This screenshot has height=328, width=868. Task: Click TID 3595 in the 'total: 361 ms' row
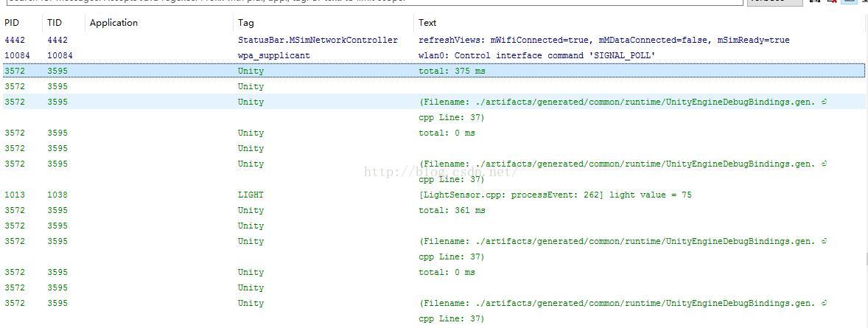coord(57,211)
